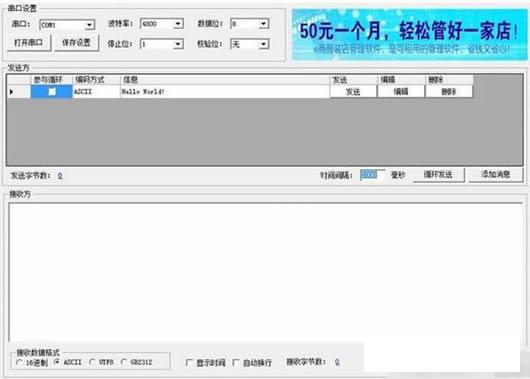
Task: Focus the 时间间隔 interval input field
Action: (x=372, y=175)
